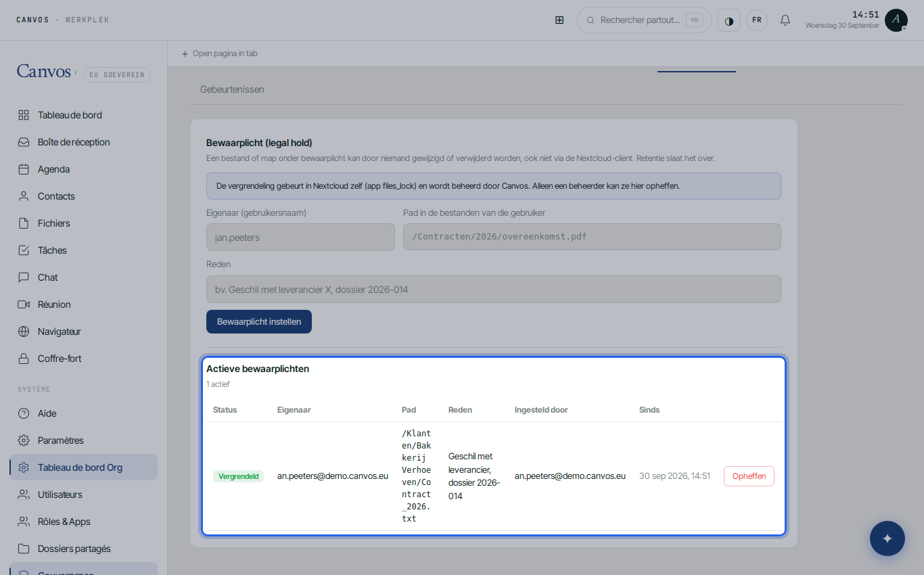Click the Rechercher partout search box
Screen dimensions: 924x575
(x=645, y=20)
